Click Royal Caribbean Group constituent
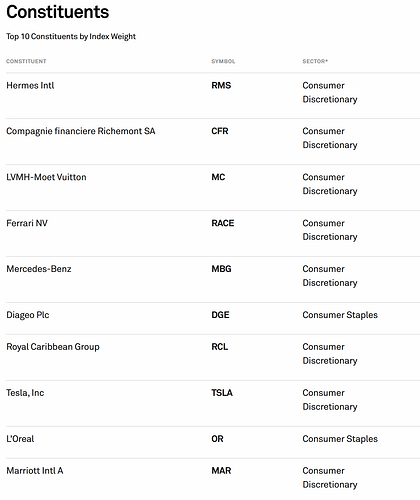This screenshot has height=500, width=420. pyautogui.click(x=53, y=347)
